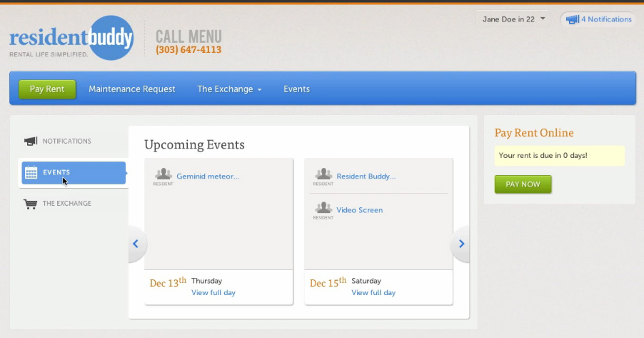View full day for Dec 13th

[213, 293]
